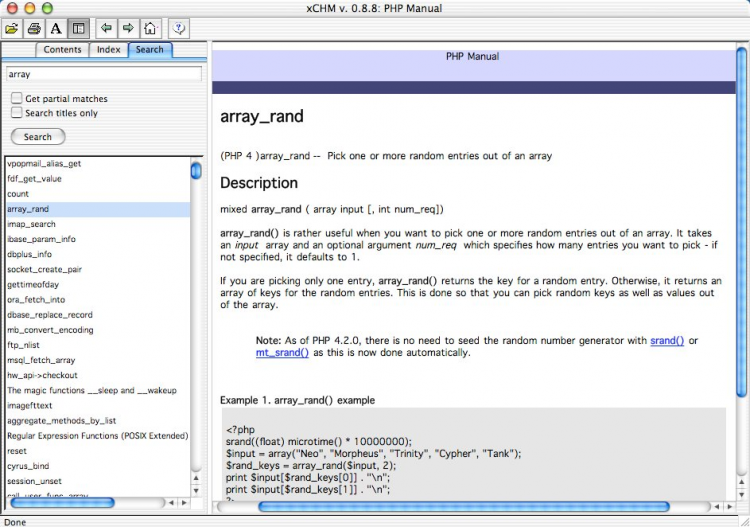750x527 pixels.
Task: Click the Home page icon
Action: pyautogui.click(x=150, y=29)
